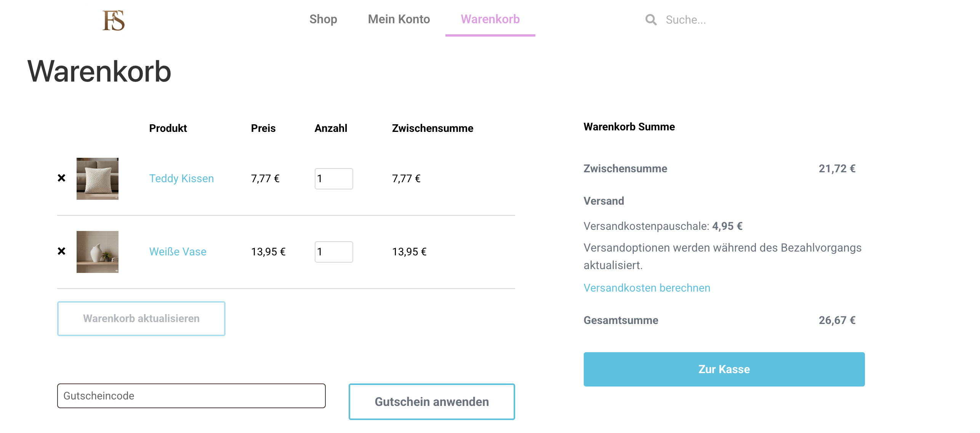Proceed with the Zur Kasse button
Screen dimensions: 980x433
(724, 369)
